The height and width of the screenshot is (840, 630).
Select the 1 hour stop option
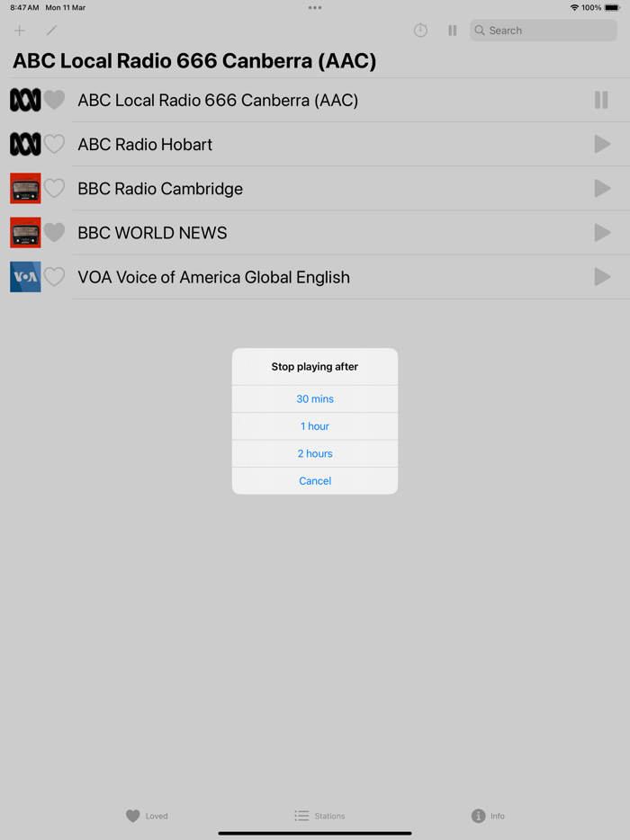(315, 426)
